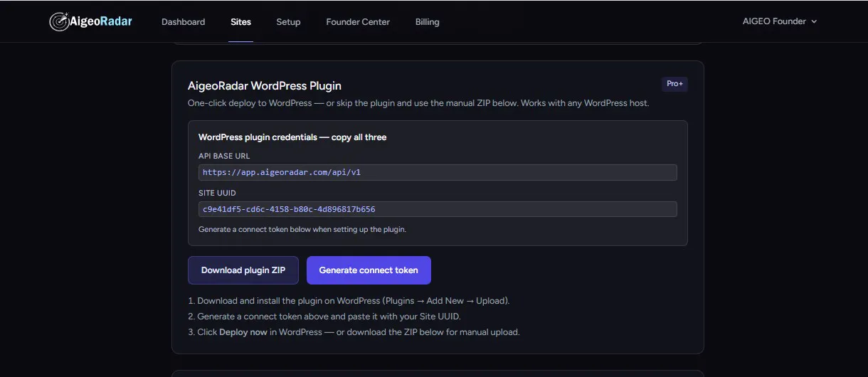The width and height of the screenshot is (868, 377).
Task: Switch to the Billing tab
Action: (427, 22)
